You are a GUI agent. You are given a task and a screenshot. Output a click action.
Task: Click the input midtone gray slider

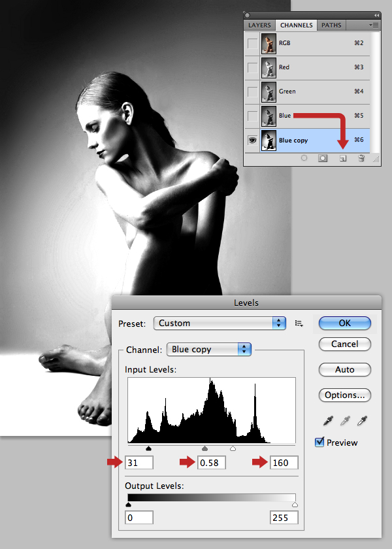(205, 448)
